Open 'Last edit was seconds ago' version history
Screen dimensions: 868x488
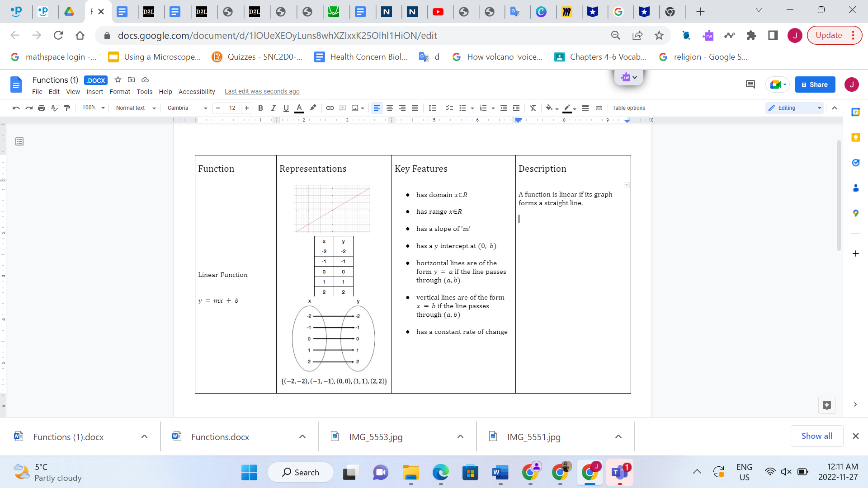point(262,91)
